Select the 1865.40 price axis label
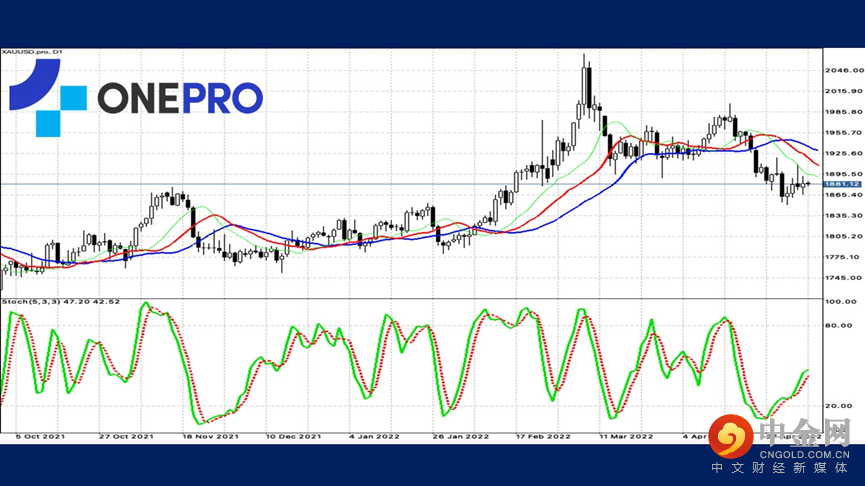The width and height of the screenshot is (865, 486). coord(844,195)
